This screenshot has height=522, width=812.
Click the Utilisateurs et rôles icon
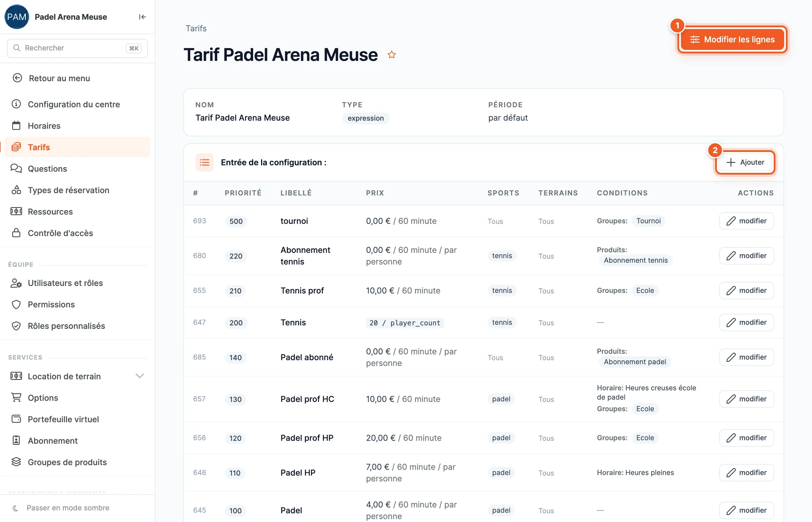16,283
